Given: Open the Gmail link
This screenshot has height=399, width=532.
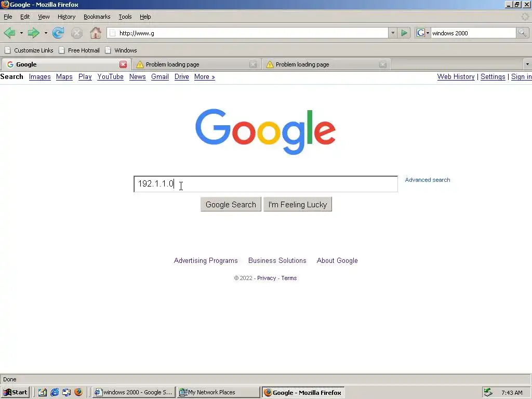Looking at the screenshot, I should tap(160, 77).
